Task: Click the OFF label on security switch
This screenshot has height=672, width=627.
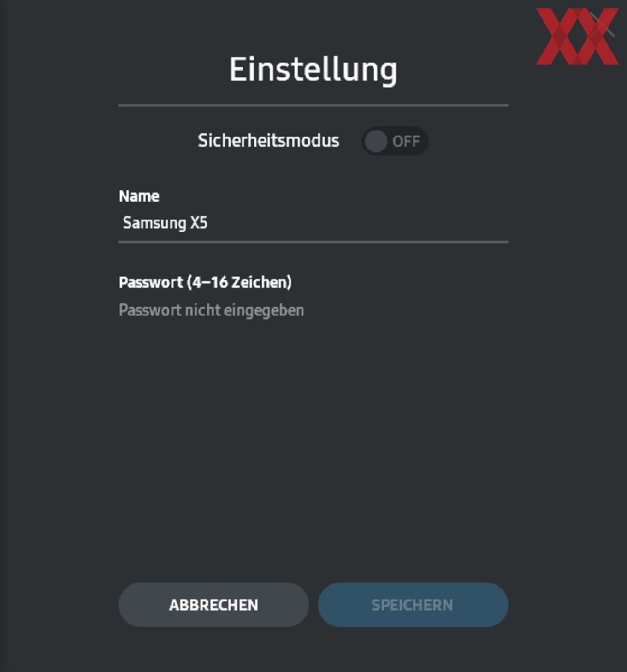Action: point(406,142)
